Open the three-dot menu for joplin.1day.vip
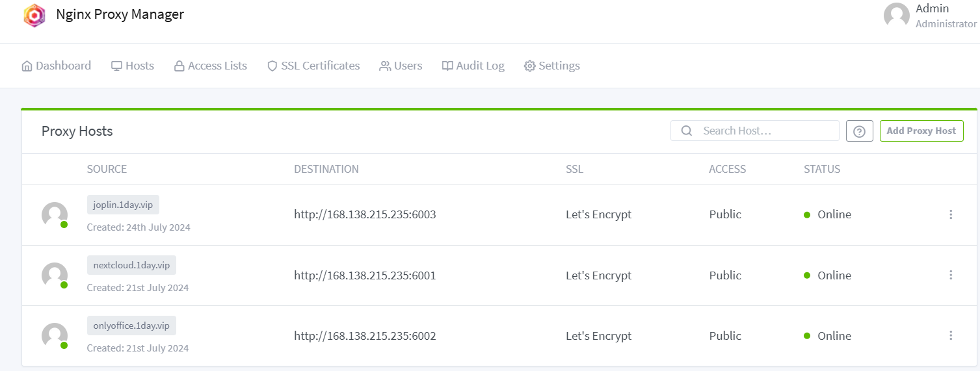The height and width of the screenshot is (371, 980). tap(951, 214)
